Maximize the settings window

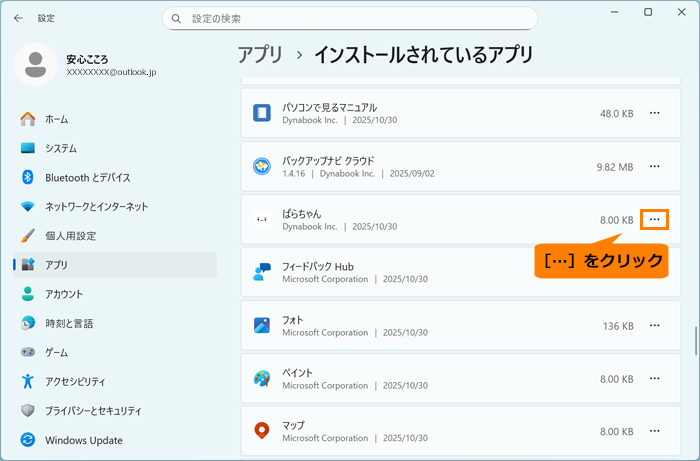[x=648, y=12]
